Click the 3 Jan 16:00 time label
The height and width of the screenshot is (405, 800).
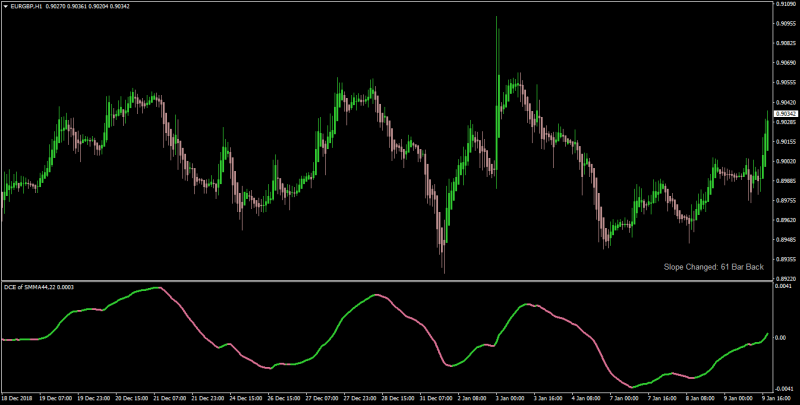pyautogui.click(x=550, y=396)
